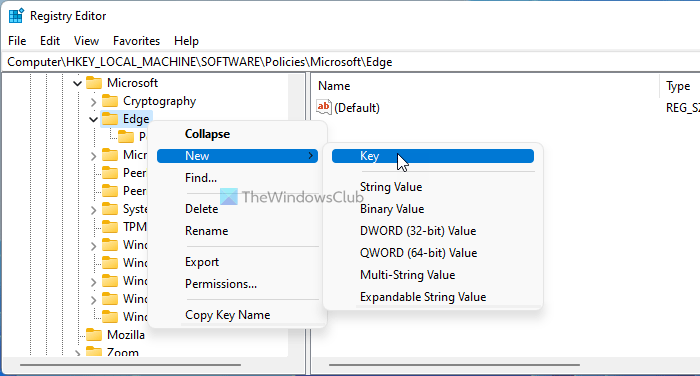Image resolution: width=700 pixels, height=376 pixels.
Task: Select the Edge key in the tree
Action: click(x=136, y=119)
